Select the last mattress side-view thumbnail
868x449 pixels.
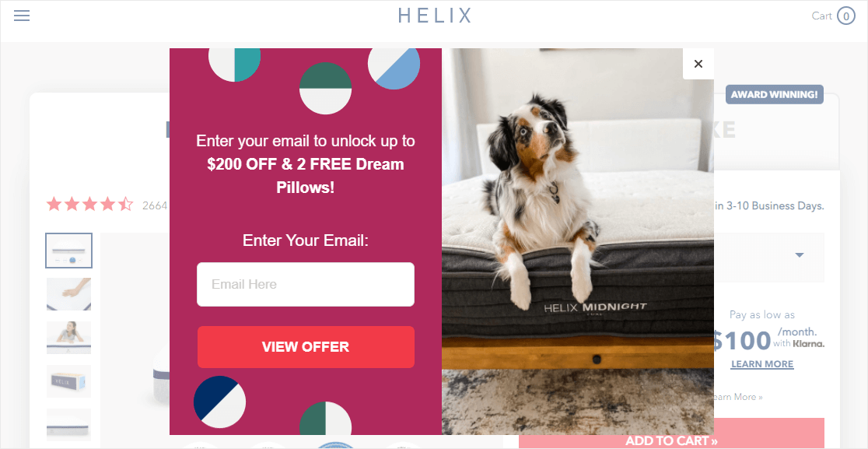point(68,425)
